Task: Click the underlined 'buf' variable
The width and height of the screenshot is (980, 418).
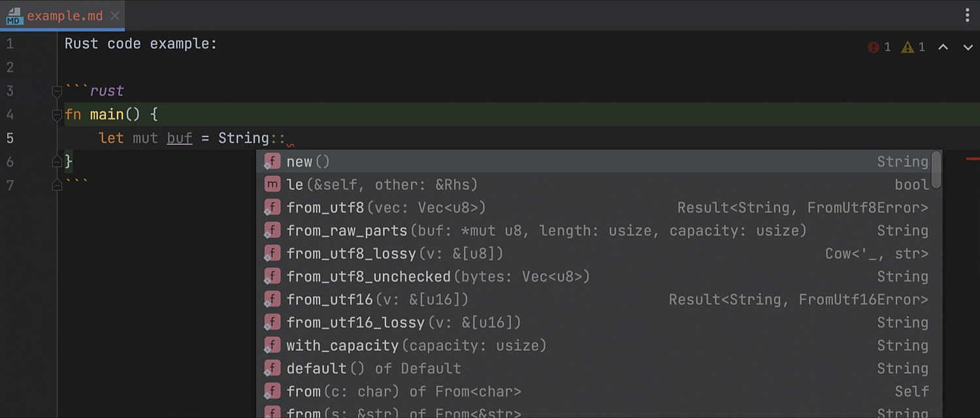Action: 180,138
